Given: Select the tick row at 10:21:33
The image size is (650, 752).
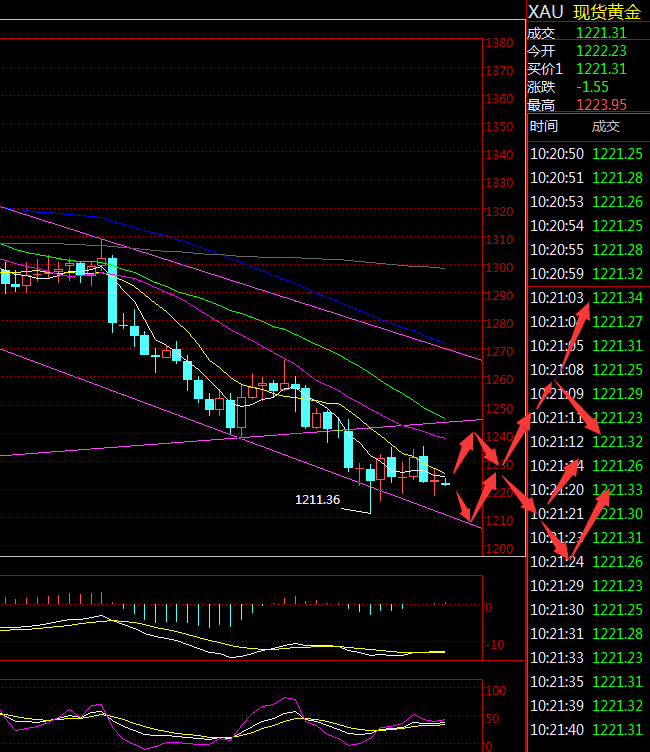Looking at the screenshot, I should click(x=586, y=658).
